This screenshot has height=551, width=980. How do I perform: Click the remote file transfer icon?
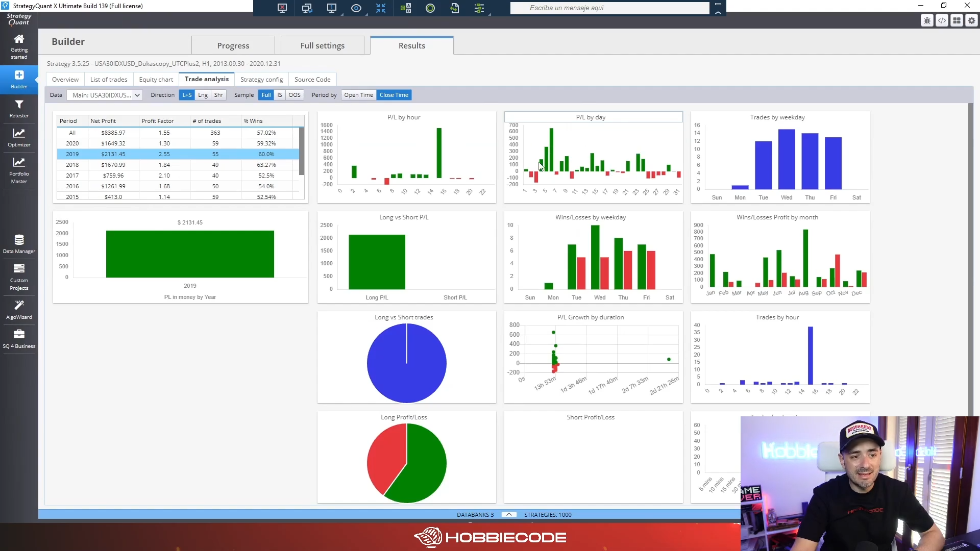tap(455, 8)
